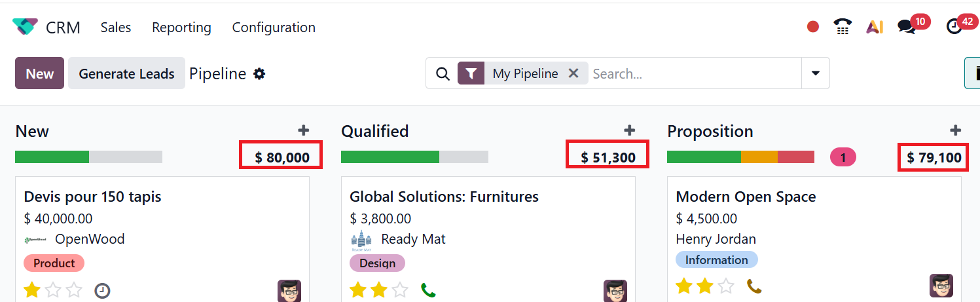Open the AI assistant icon

(x=875, y=27)
